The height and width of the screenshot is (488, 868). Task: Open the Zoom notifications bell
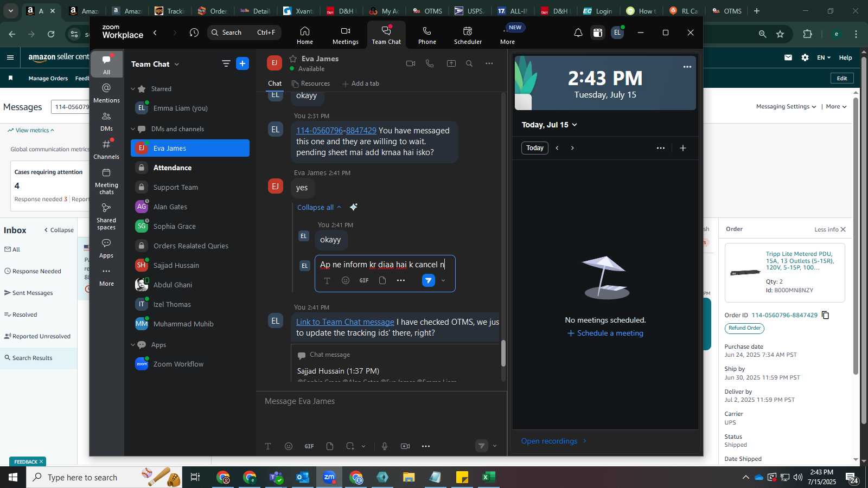578,33
